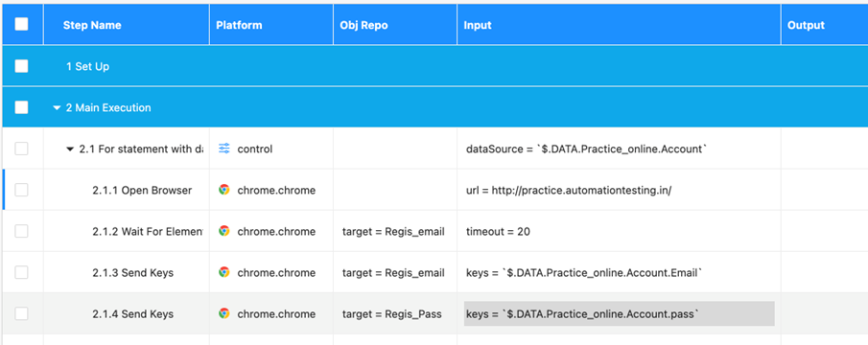Click chrome.chrome text in Wait For Element row

coord(276,232)
